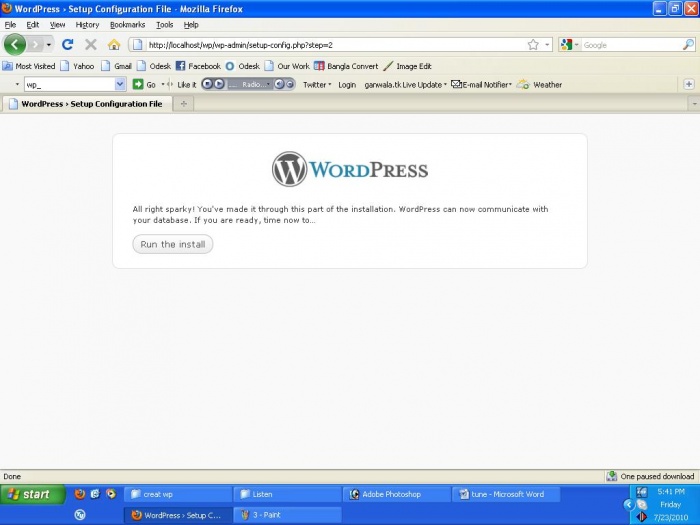Open the Radio station dropdown
The height and width of the screenshot is (525, 700).
(250, 84)
